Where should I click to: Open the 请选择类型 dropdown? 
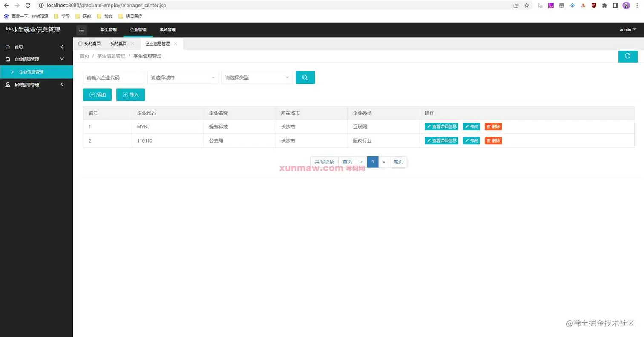coord(257,77)
